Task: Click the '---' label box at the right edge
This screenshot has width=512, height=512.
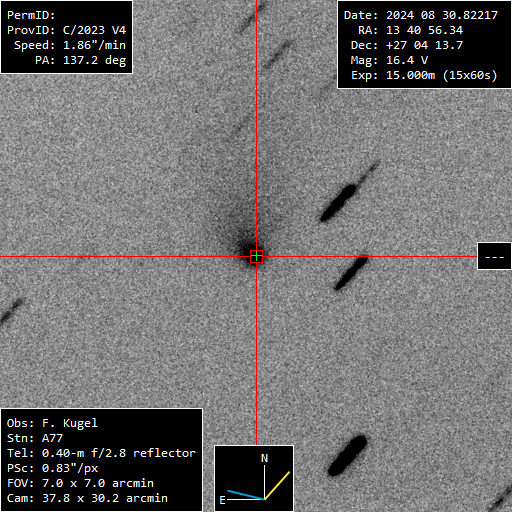Action: 494,256
